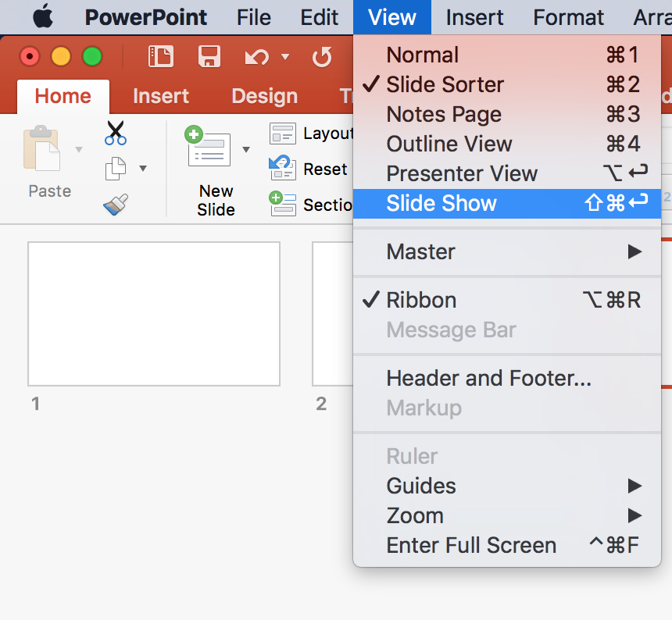Open the Format menu

(568, 17)
